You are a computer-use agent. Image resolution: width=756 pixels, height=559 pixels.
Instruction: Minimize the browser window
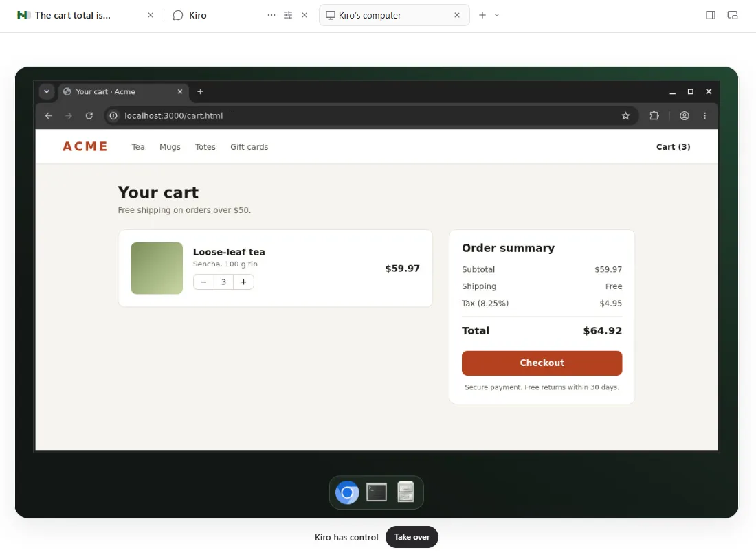click(x=673, y=91)
